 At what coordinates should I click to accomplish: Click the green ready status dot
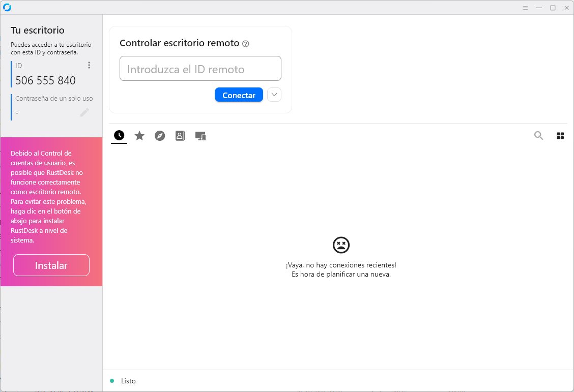click(112, 381)
